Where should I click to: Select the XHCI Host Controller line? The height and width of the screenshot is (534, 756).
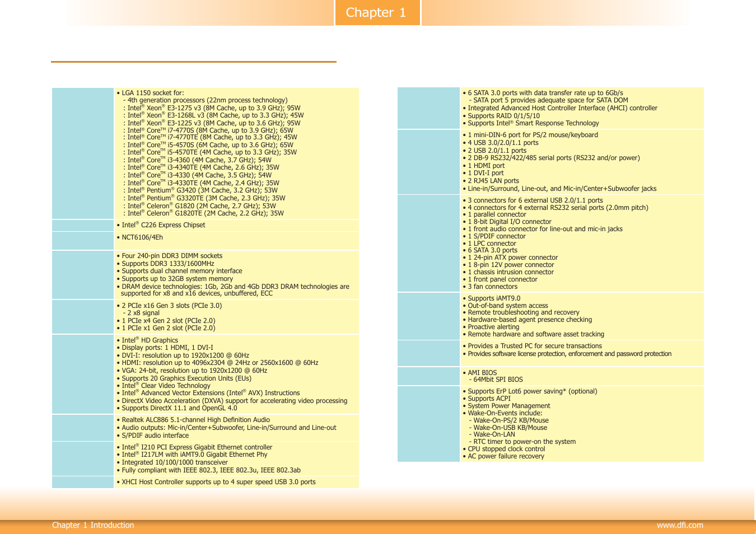(x=216, y=482)
